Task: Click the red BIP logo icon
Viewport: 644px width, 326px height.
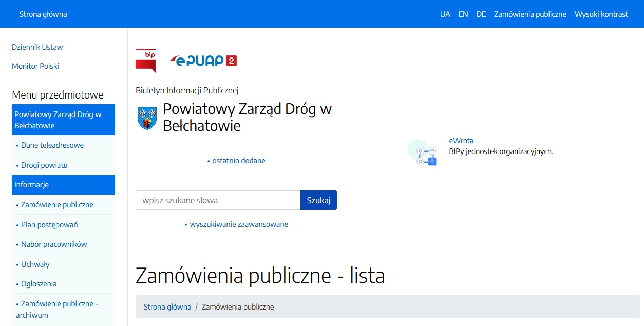Action: tap(145, 61)
